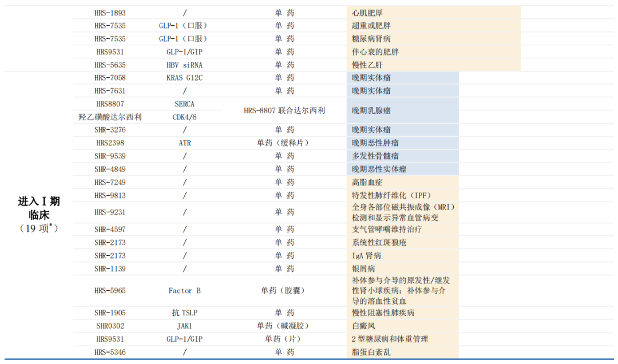The image size is (618, 364).
Task: Click the 羟乙磺酸达尔西利 drug name
Action: (110, 116)
